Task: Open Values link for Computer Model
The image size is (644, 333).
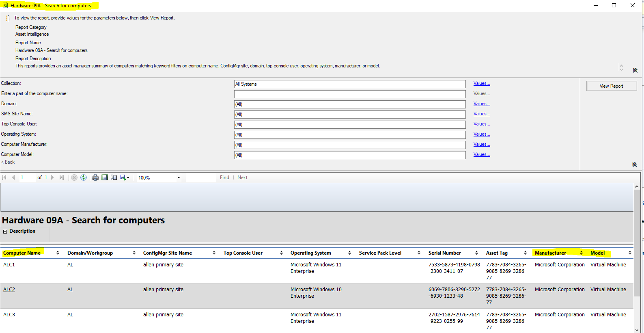Action: tap(482, 154)
